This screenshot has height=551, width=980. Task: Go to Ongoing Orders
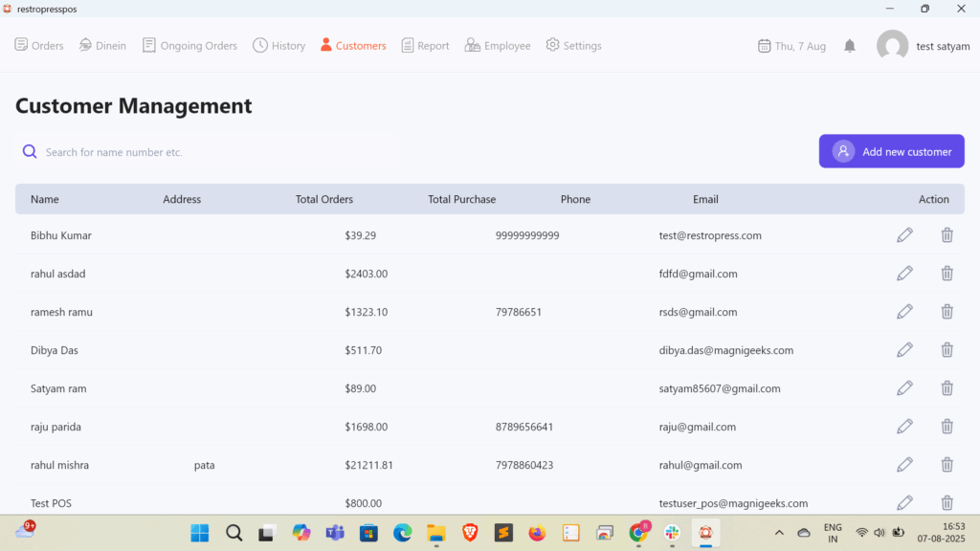point(189,46)
